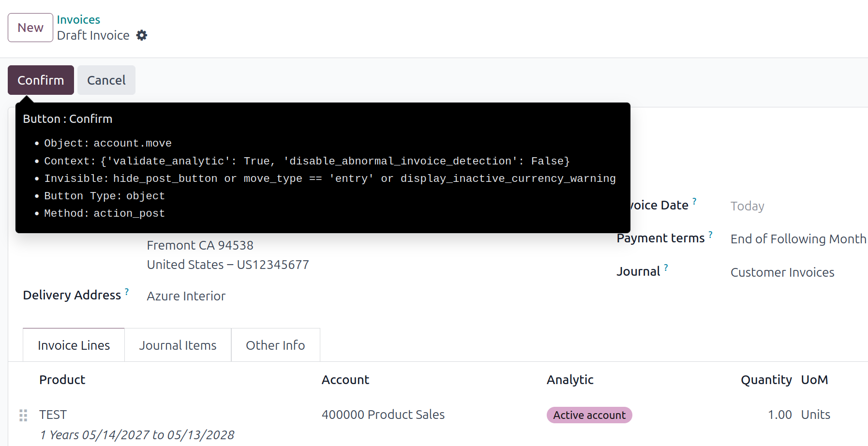Screen dimensions: 868x446
Task: Click the Delivery Address help question mark
Action: click(127, 292)
